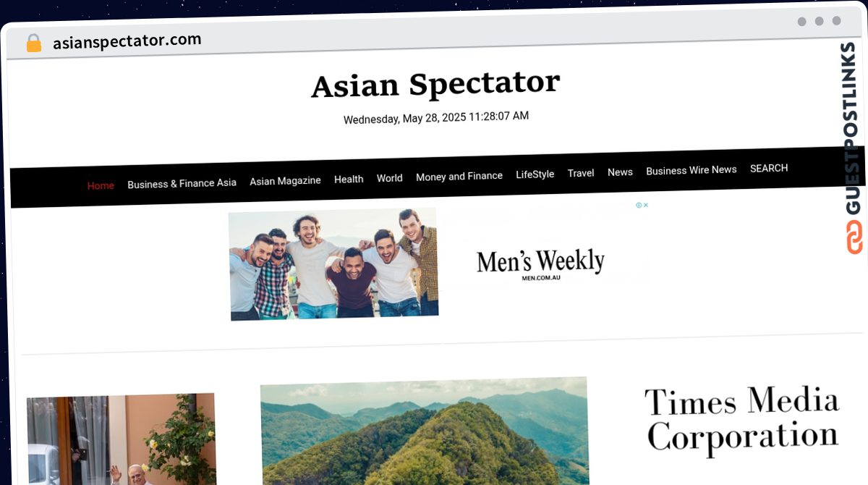Click the first browser window dot
Screen dimensions: 868x485
pyautogui.click(x=801, y=22)
